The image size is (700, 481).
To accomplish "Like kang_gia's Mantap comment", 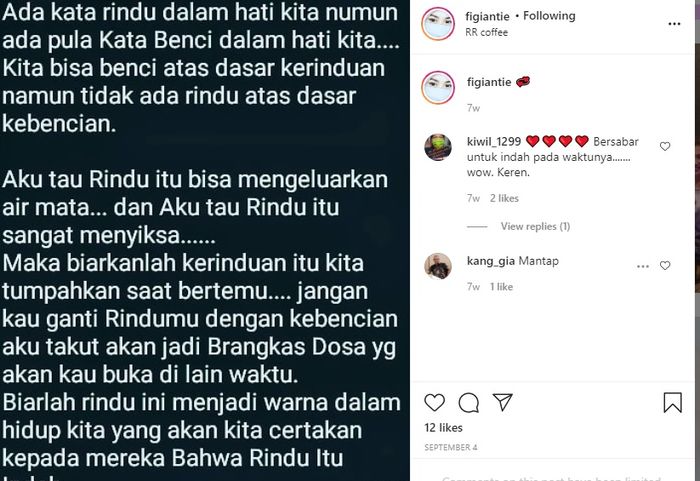I will (665, 265).
